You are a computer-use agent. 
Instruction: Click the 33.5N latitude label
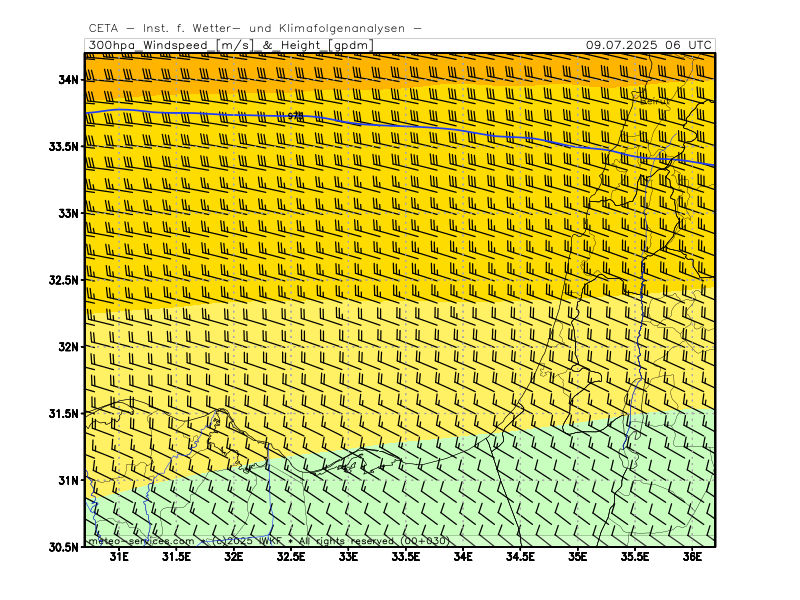64,146
